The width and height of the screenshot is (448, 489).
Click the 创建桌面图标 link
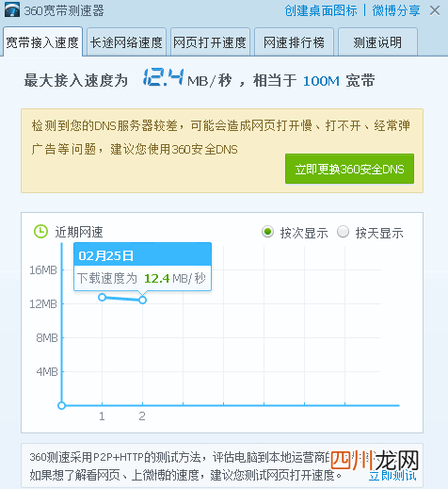click(321, 10)
